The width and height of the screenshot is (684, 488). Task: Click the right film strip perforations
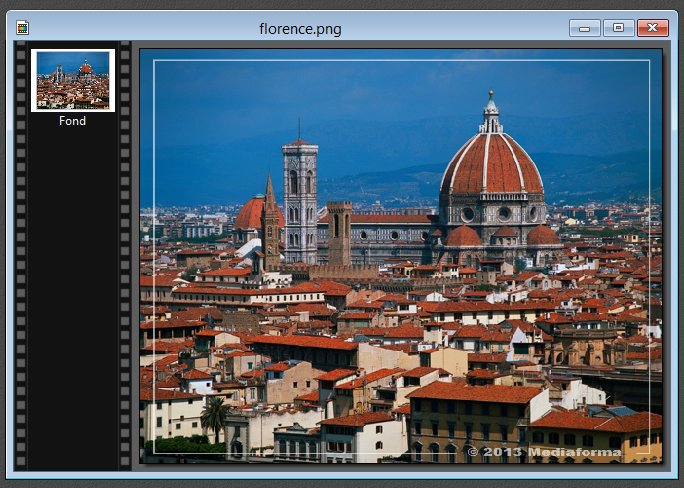(125, 300)
